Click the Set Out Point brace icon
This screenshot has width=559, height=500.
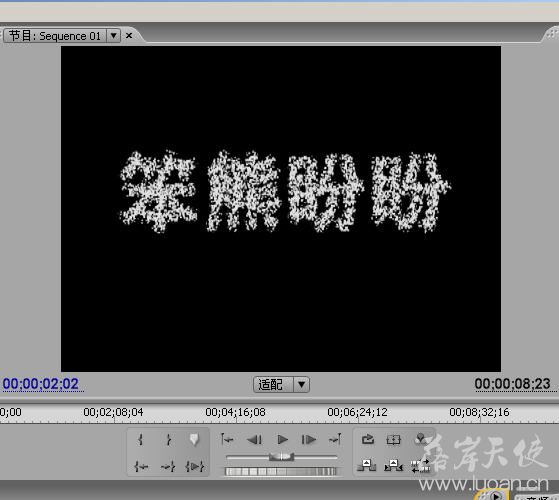point(168,440)
